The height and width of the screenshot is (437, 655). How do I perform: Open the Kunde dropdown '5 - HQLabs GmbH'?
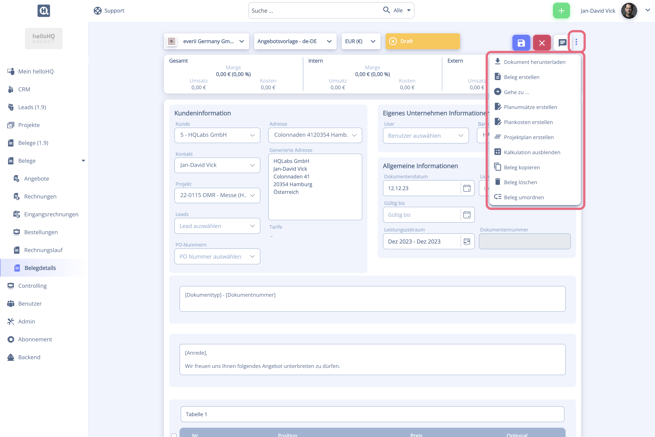[x=217, y=135]
